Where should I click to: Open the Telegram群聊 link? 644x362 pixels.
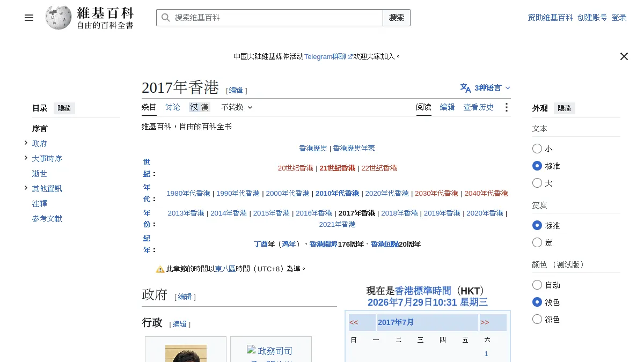point(328,56)
